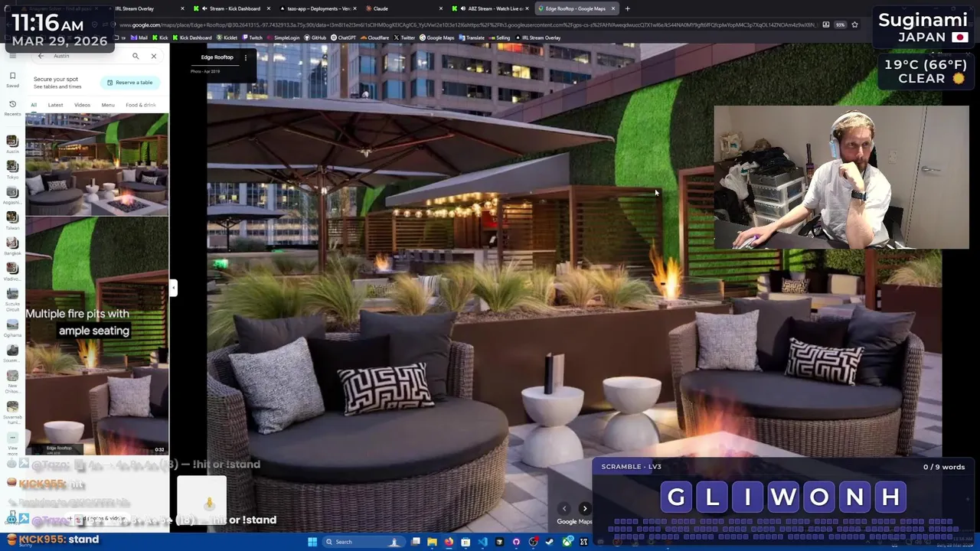Screen dimensions: 980x551
Task: Select the Food & drink photos tab
Action: [x=141, y=105]
